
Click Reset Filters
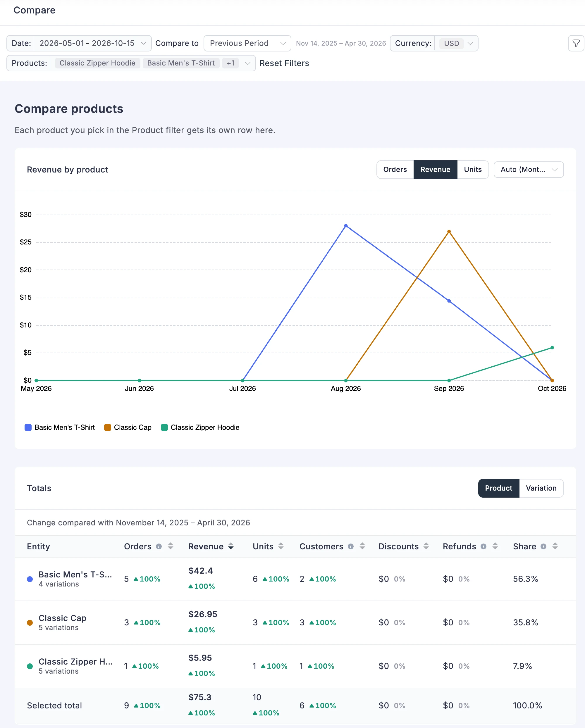pos(284,63)
